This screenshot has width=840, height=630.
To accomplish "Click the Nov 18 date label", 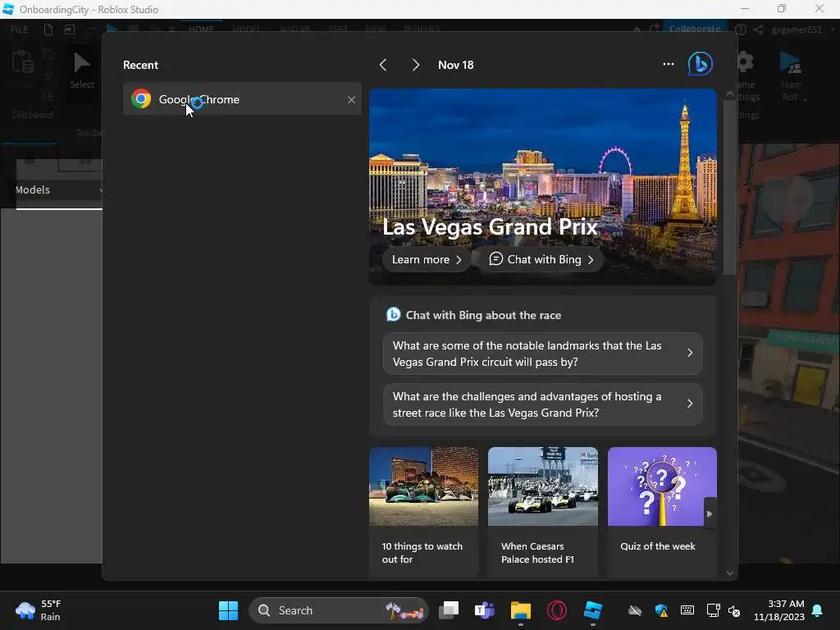I will pos(455,65).
